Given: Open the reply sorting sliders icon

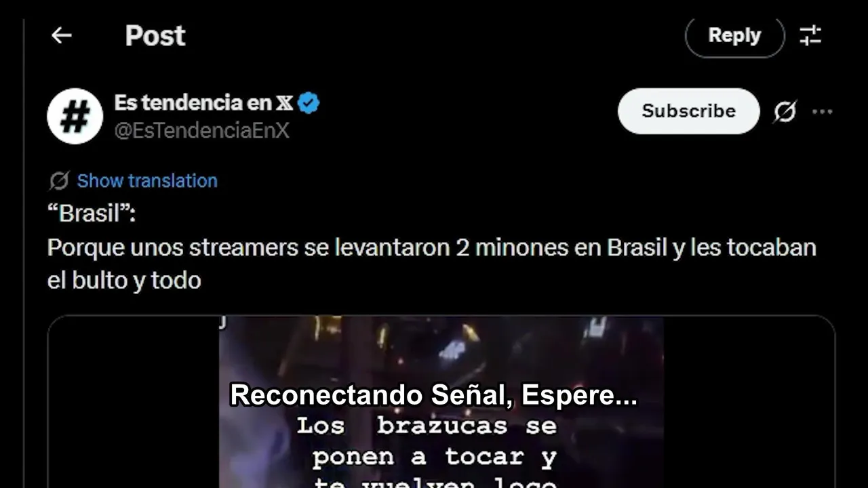Looking at the screenshot, I should (x=810, y=35).
